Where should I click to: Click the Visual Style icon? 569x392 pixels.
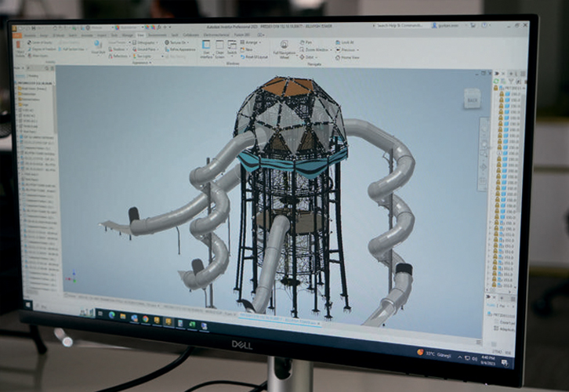click(98, 46)
